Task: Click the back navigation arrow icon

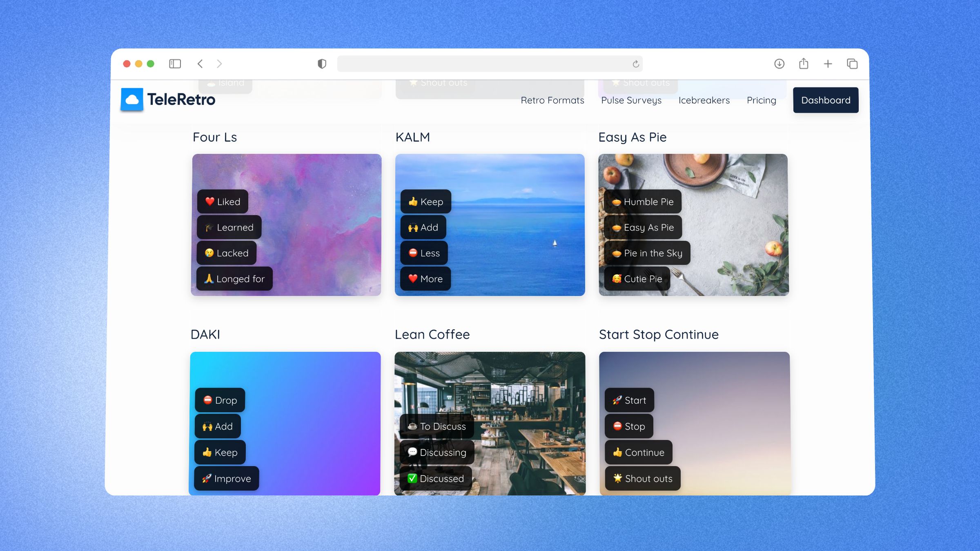Action: 200,63
